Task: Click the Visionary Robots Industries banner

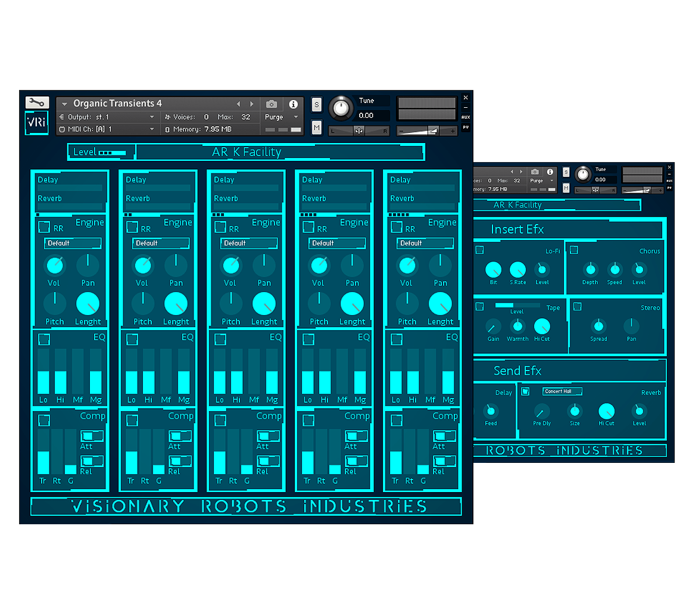Action: coord(247,506)
